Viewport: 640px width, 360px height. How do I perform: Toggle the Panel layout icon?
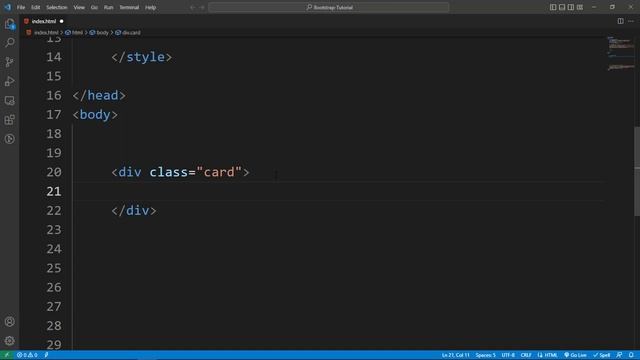(x=562, y=7)
